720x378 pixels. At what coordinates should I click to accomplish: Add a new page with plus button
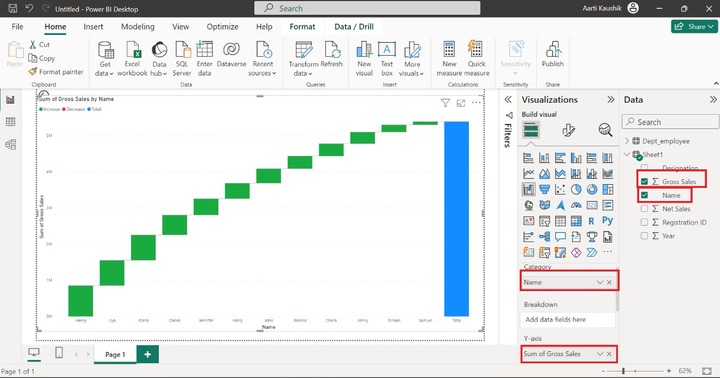click(147, 354)
